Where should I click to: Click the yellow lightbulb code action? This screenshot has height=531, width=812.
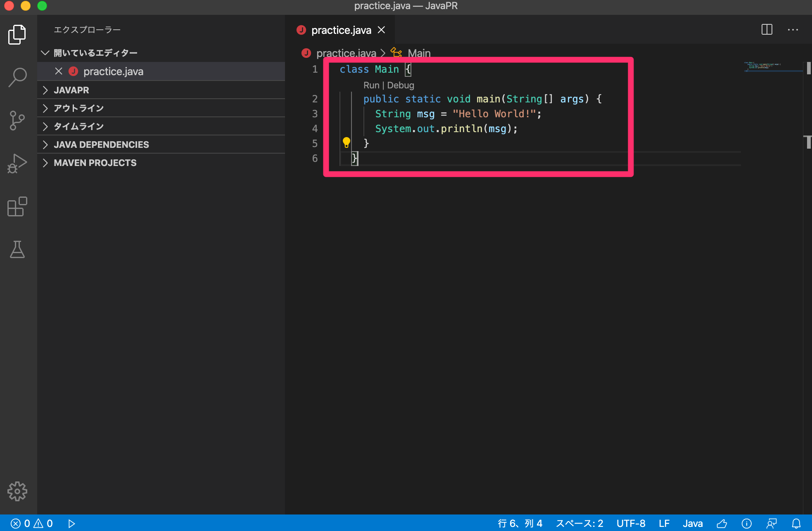coord(347,143)
